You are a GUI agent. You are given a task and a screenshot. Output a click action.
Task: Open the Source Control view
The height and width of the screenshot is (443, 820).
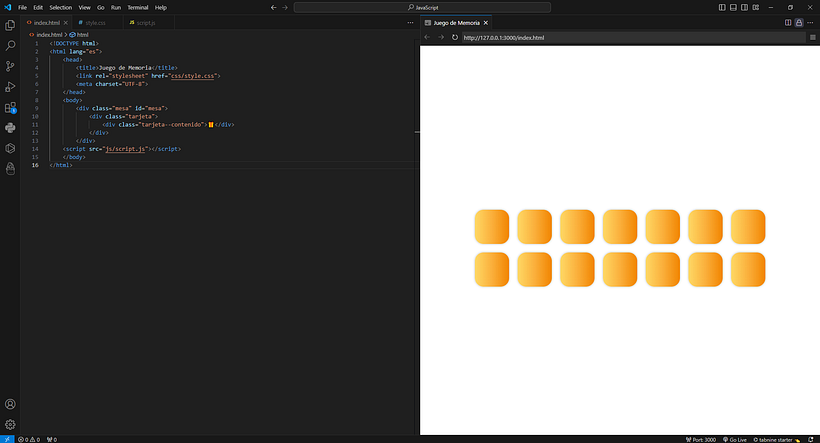pos(10,66)
